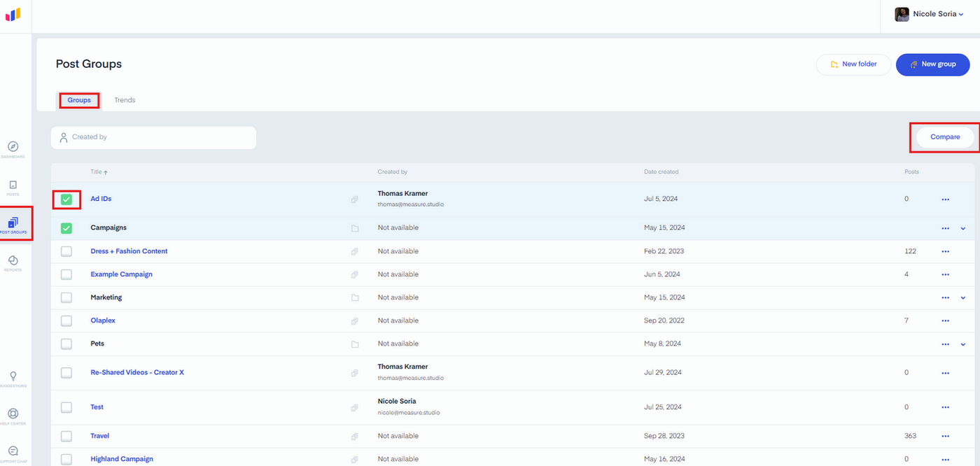Click the Campaigns folder title
Viewport: 980px width, 466px height.
pyautogui.click(x=108, y=228)
